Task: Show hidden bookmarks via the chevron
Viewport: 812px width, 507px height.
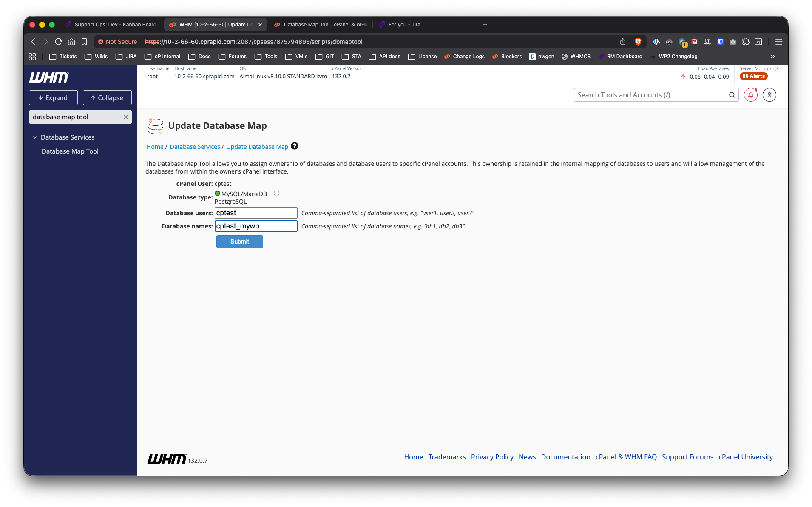Action: click(x=772, y=57)
